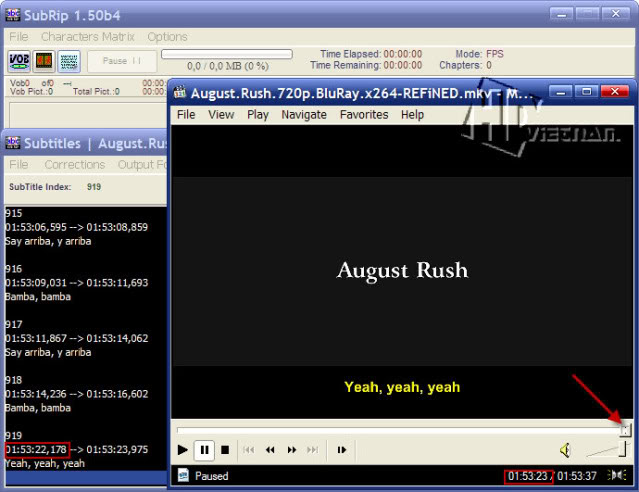Open the media player Favorites menu
The width and height of the screenshot is (639, 492).
[x=364, y=115]
